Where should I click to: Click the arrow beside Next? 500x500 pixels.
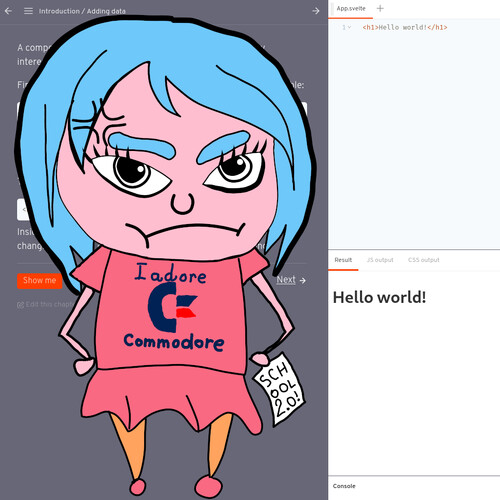click(303, 281)
